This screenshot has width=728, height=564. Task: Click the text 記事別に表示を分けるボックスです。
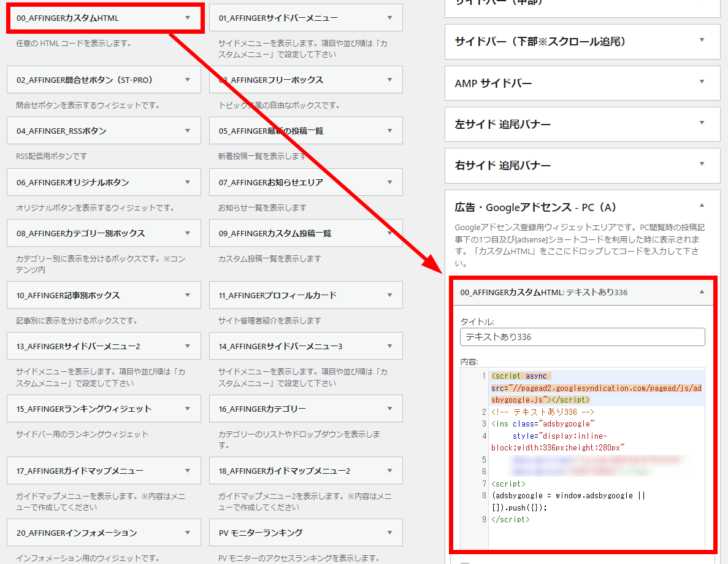click(x=77, y=320)
